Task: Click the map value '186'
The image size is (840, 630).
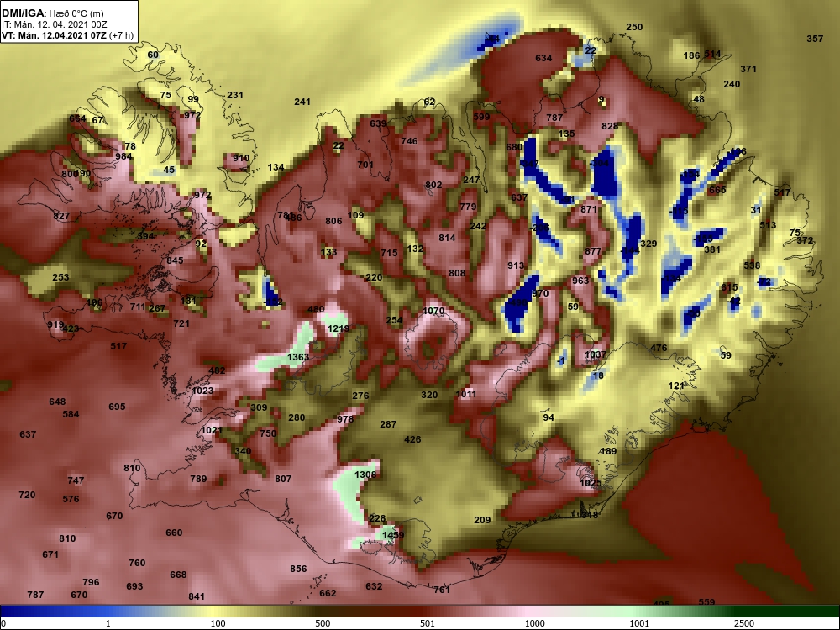Action: (691, 55)
